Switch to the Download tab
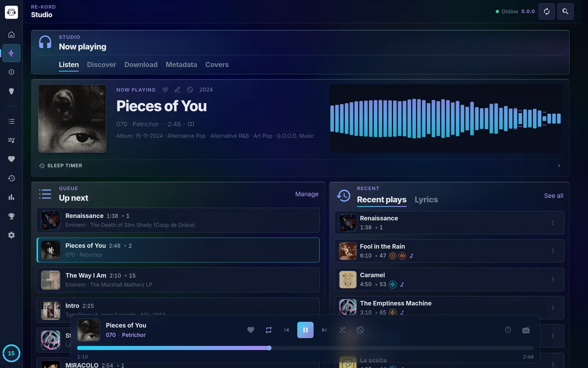588x368 pixels. pyautogui.click(x=141, y=65)
